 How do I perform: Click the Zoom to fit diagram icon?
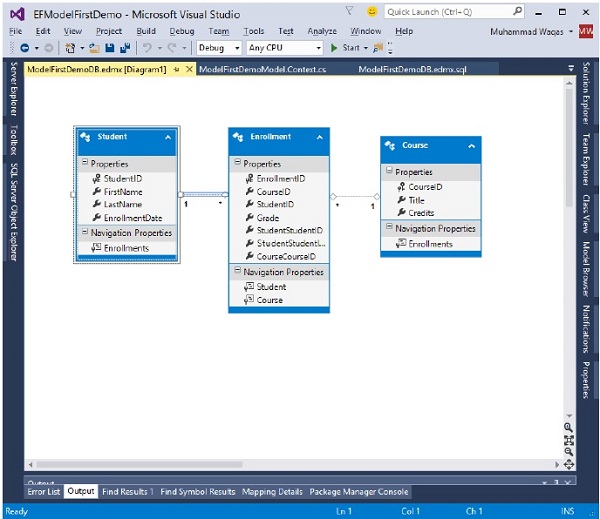tap(569, 440)
